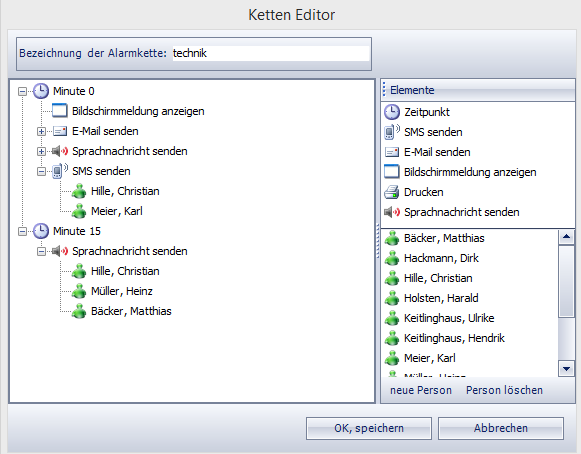Screen dimensions: 581x454
Task: Select Hackmann, Dirk text in person list
Action: tap(441, 258)
